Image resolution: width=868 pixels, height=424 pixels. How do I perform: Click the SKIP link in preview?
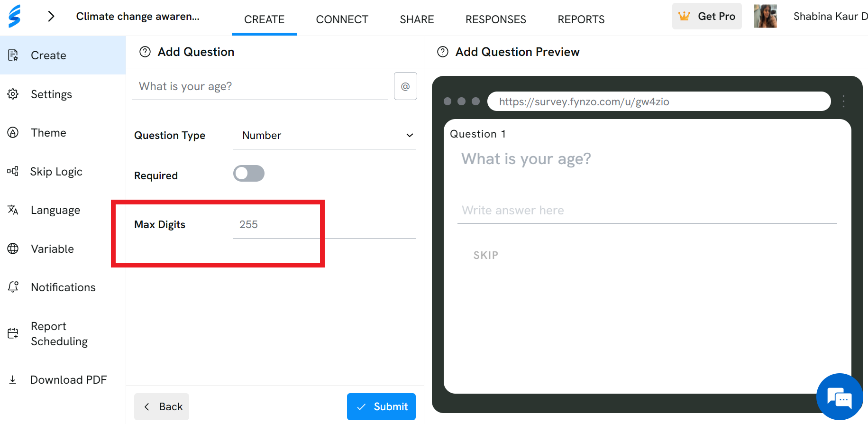pos(486,256)
